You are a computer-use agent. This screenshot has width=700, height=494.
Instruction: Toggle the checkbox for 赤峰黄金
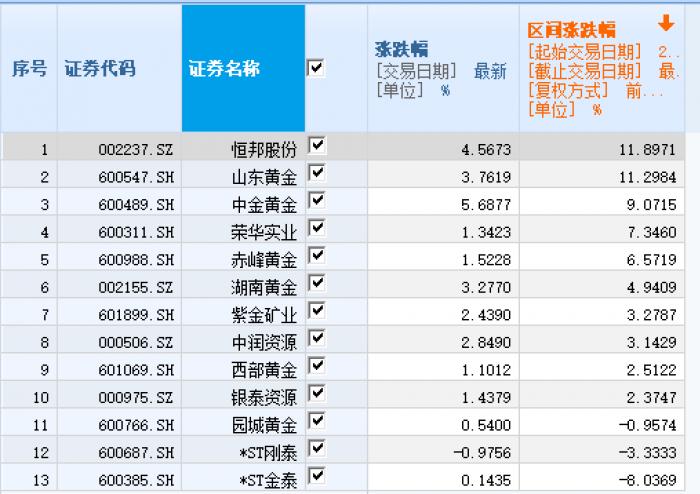pos(317,256)
